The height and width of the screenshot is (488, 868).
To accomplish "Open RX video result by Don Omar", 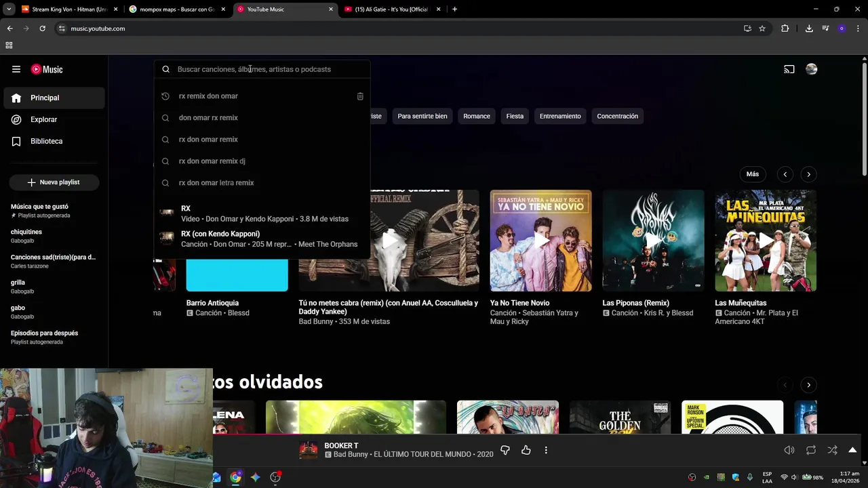I will [x=262, y=213].
